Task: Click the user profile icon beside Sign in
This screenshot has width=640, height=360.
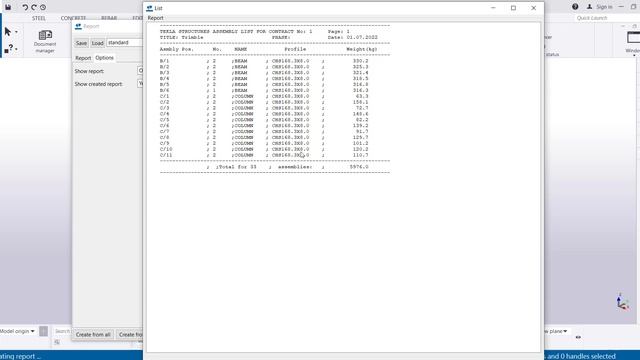Action: coord(589,7)
